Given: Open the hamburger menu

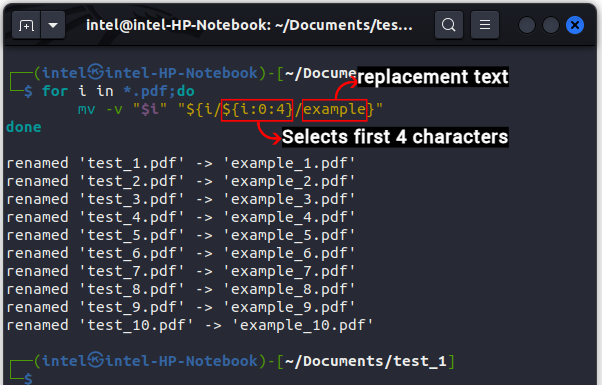Looking at the screenshot, I should [485, 25].
